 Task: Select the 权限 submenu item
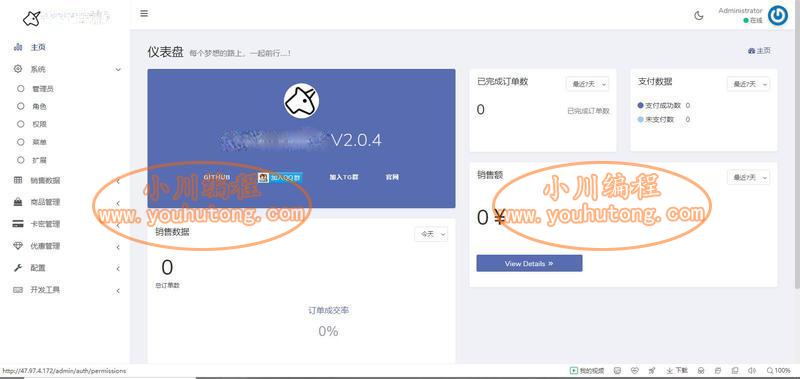click(x=39, y=124)
